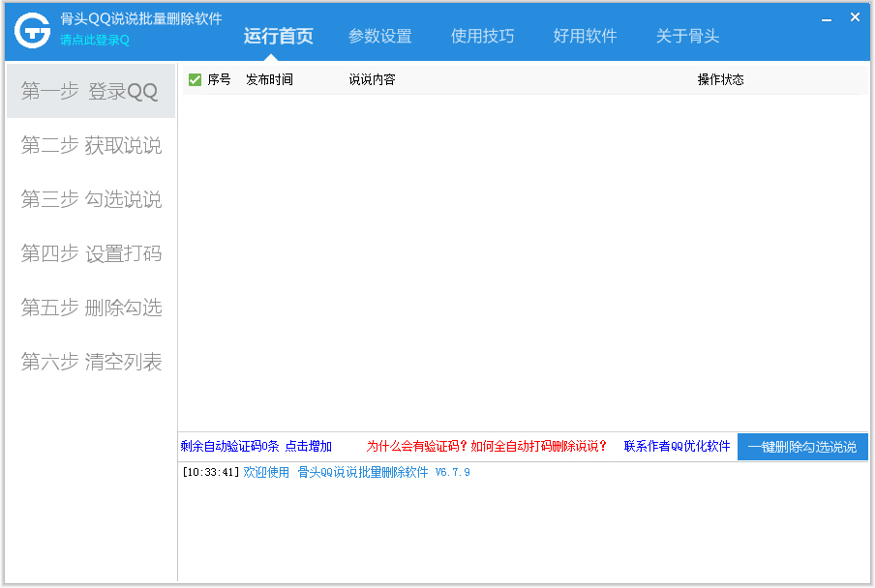Click 序号 column header

coord(219,79)
